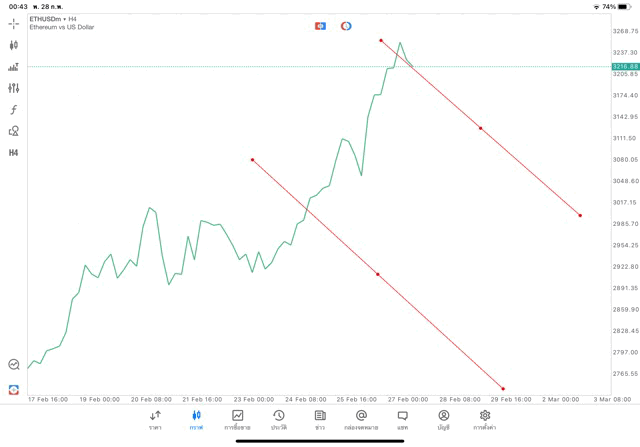Open the drawing objects (shapes) tool
This screenshot has width=640, height=447.
click(x=14, y=131)
